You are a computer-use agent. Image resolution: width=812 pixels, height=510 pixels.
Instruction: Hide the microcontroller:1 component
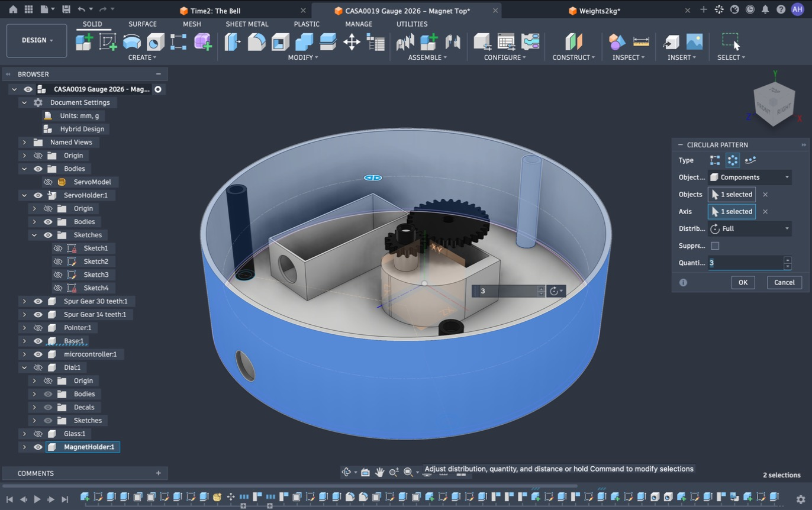click(38, 354)
